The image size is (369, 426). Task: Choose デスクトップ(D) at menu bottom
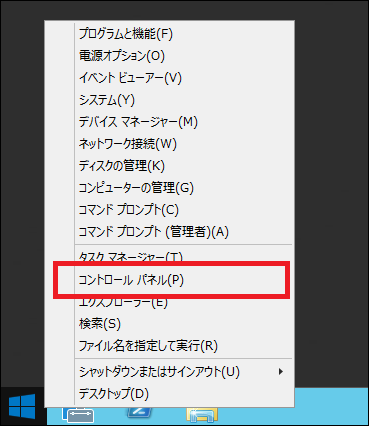170,394
